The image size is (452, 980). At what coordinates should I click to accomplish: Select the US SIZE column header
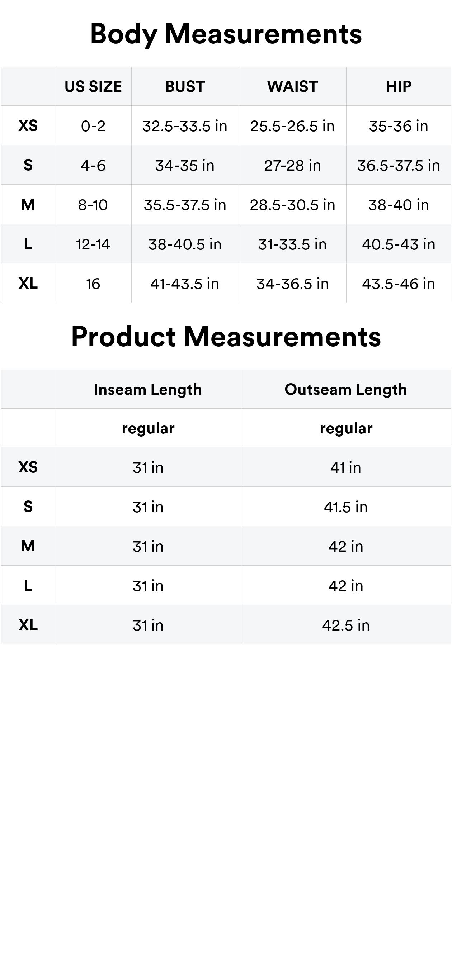93,87
